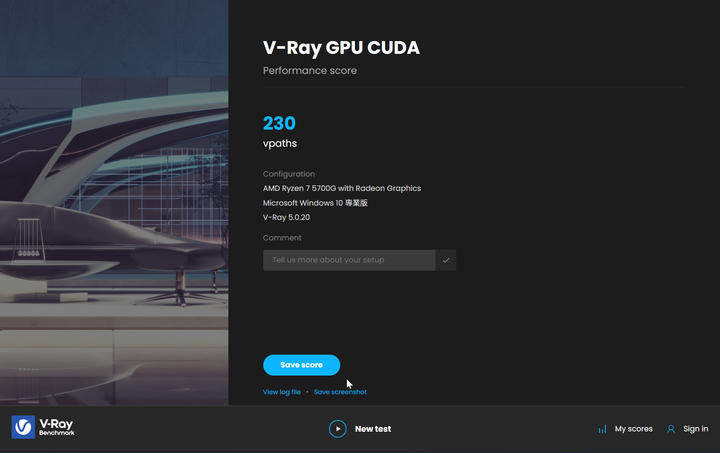720x453 pixels.
Task: Click the 230 score value
Action: [x=279, y=123]
